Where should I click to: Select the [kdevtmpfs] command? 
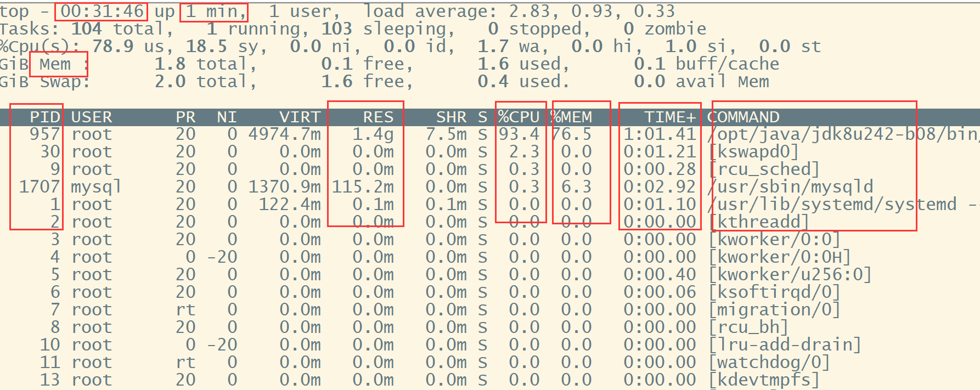[764, 380]
